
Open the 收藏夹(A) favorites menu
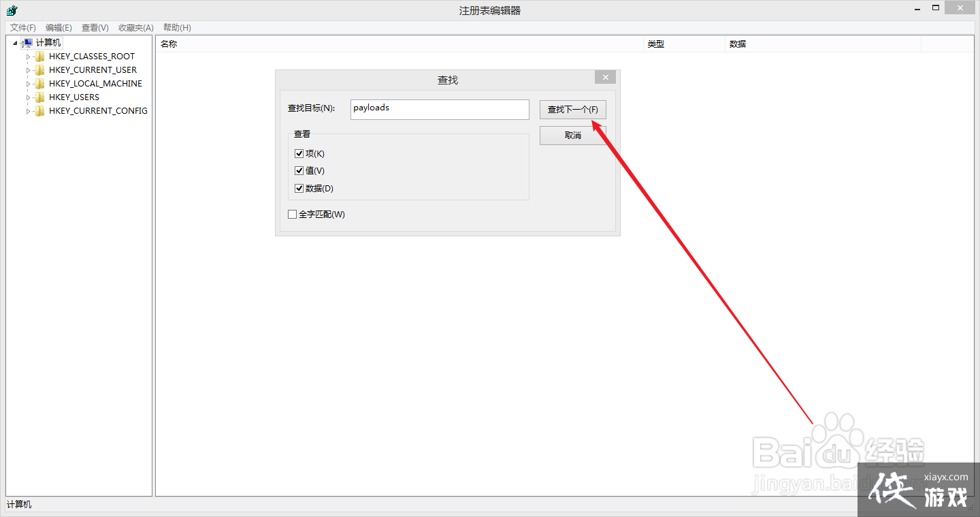(136, 28)
